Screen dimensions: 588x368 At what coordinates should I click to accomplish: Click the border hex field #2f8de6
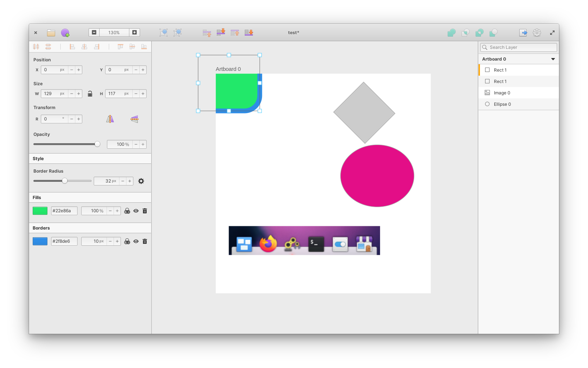[x=64, y=241]
